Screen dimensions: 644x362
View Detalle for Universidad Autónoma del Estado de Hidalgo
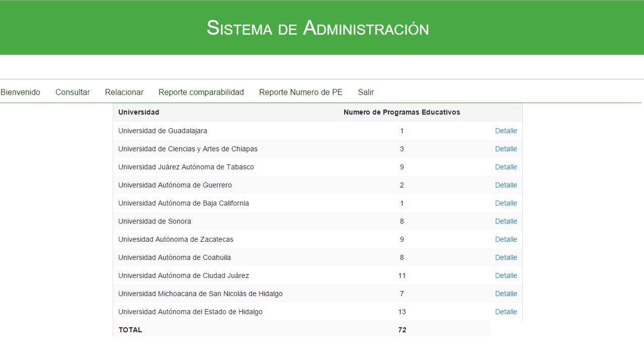click(506, 312)
